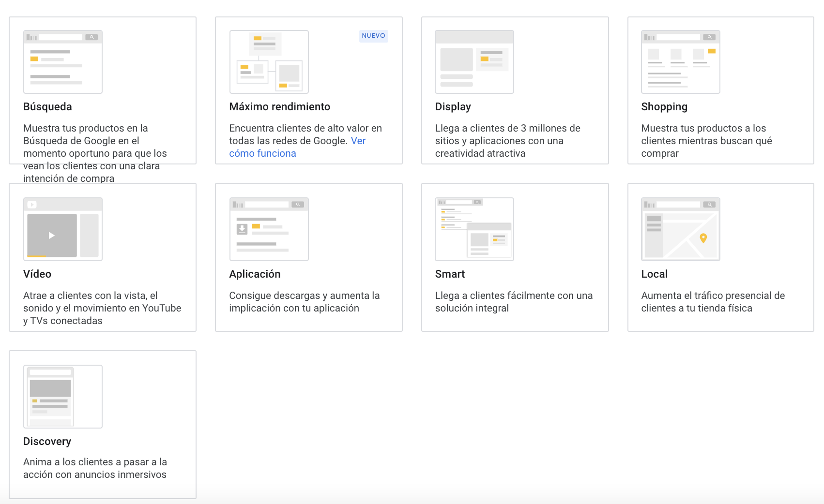Click the NUEVO badge on Máximo rendimiento
This screenshot has height=504, width=824.
tap(374, 36)
